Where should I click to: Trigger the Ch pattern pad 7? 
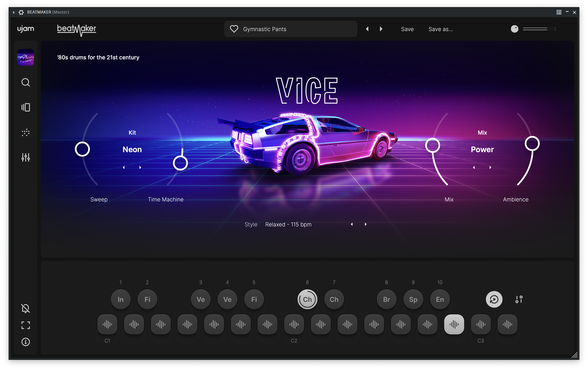(x=334, y=299)
